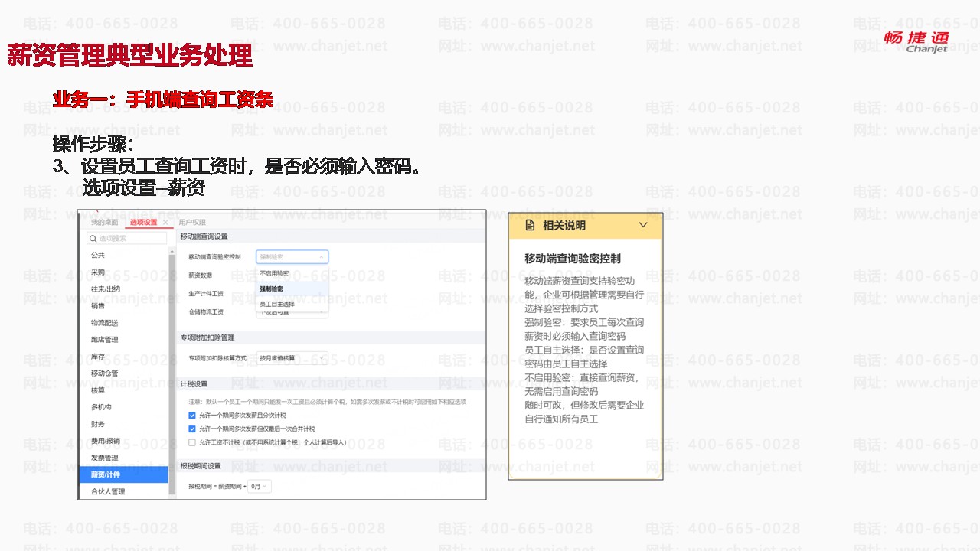Select the highlighted 薪资/计件 sidebar item

(x=124, y=474)
